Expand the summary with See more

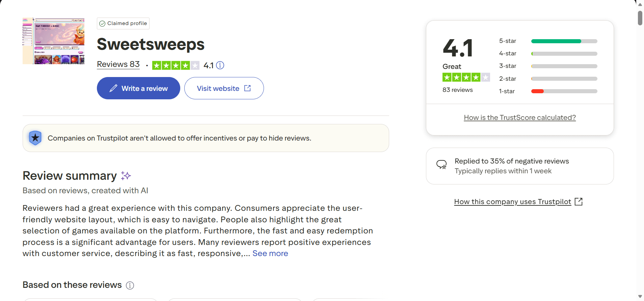(270, 253)
